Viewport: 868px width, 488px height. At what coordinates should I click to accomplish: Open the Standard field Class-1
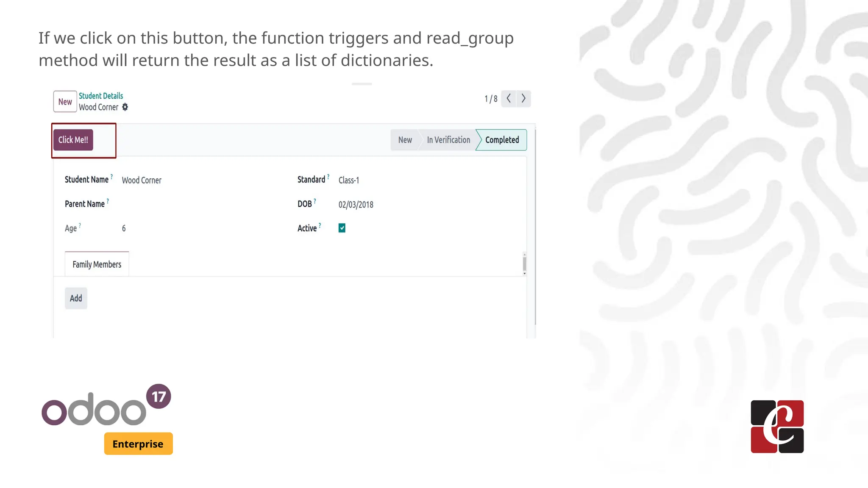(x=349, y=180)
